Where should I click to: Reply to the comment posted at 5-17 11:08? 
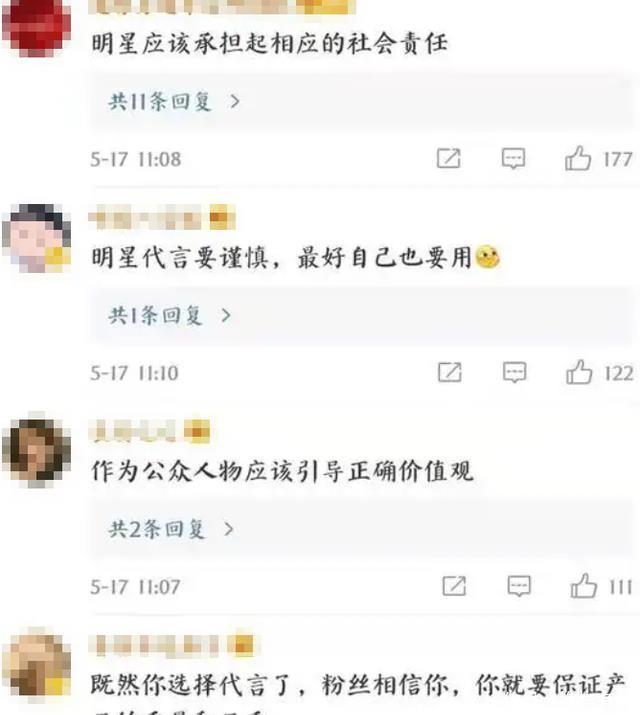pos(513,159)
